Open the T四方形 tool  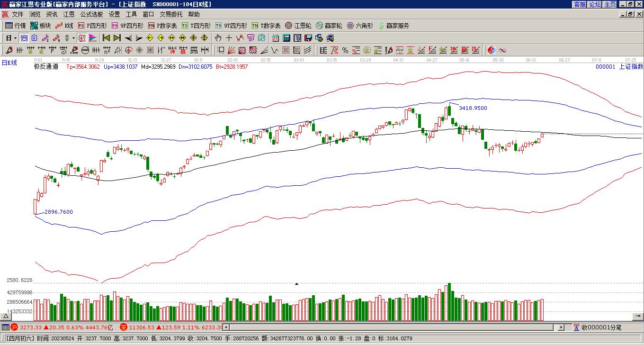[x=196, y=26]
